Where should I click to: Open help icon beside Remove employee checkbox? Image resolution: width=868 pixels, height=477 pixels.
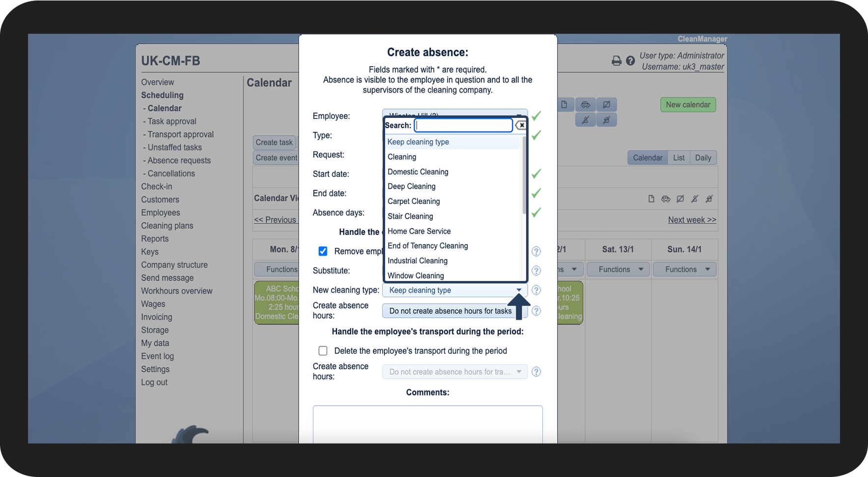coord(536,252)
